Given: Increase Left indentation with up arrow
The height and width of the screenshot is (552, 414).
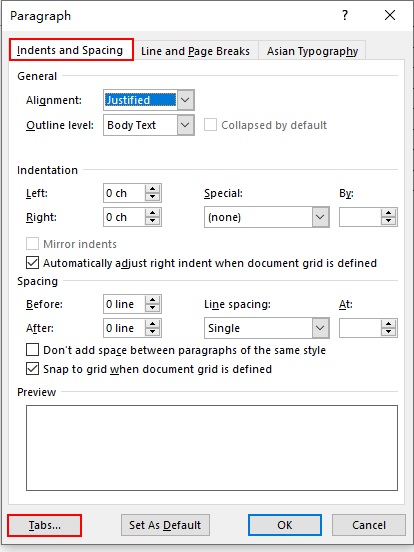Looking at the screenshot, I should (152, 189).
